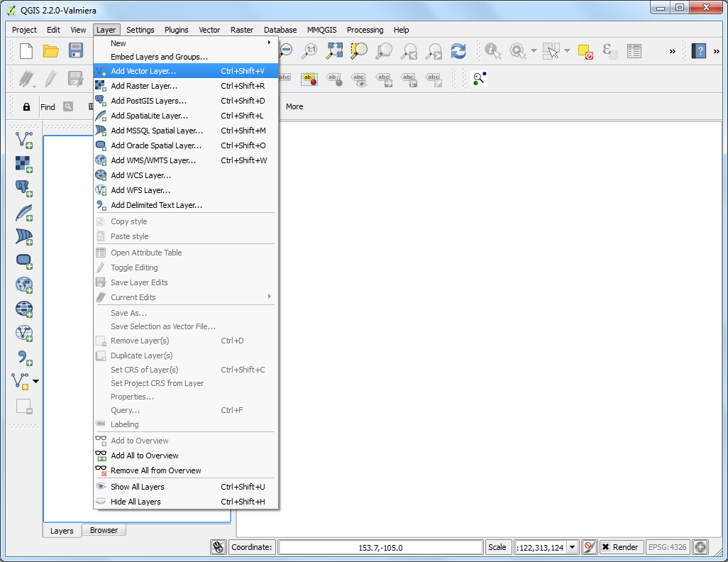Click the EPSG:4326 CRS label
This screenshot has height=562, width=728.
click(667, 547)
